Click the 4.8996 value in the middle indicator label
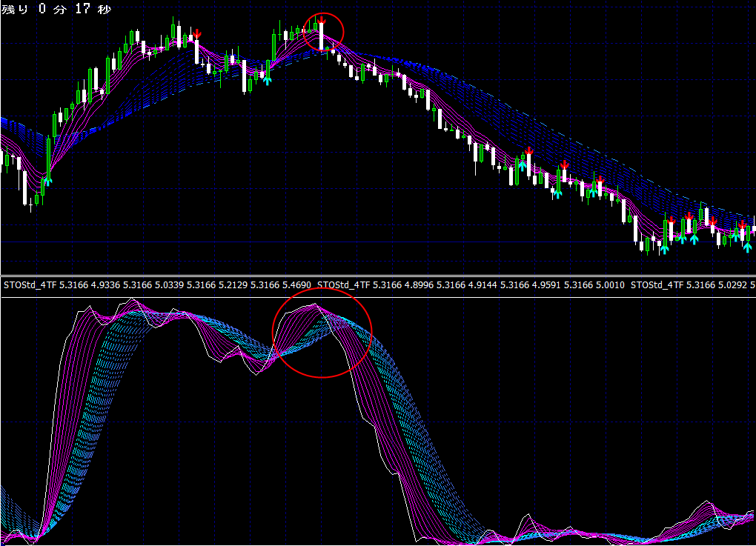The image size is (756, 546). tap(420, 284)
